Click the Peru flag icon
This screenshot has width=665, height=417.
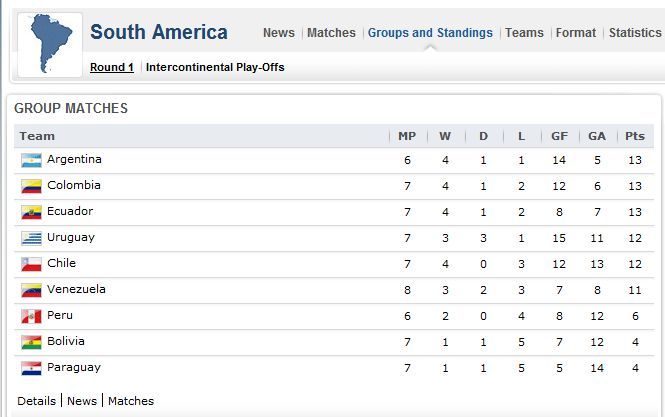coord(31,316)
